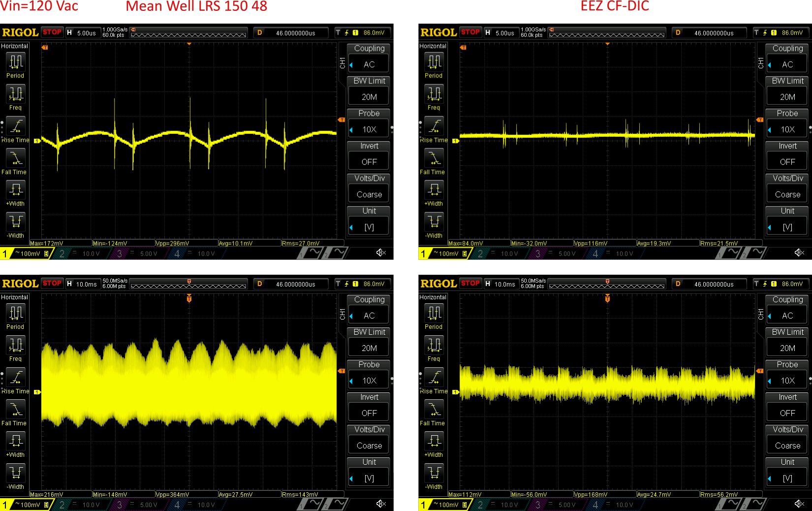Choose the -Width measurement icon in the top-right scope
The width and height of the screenshot is (812, 511).
434,222
